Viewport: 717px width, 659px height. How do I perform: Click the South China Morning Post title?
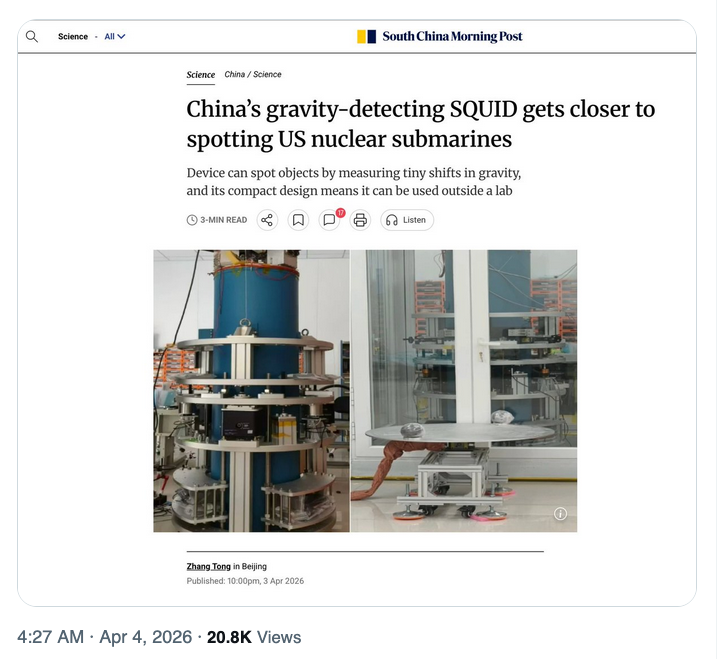point(452,36)
